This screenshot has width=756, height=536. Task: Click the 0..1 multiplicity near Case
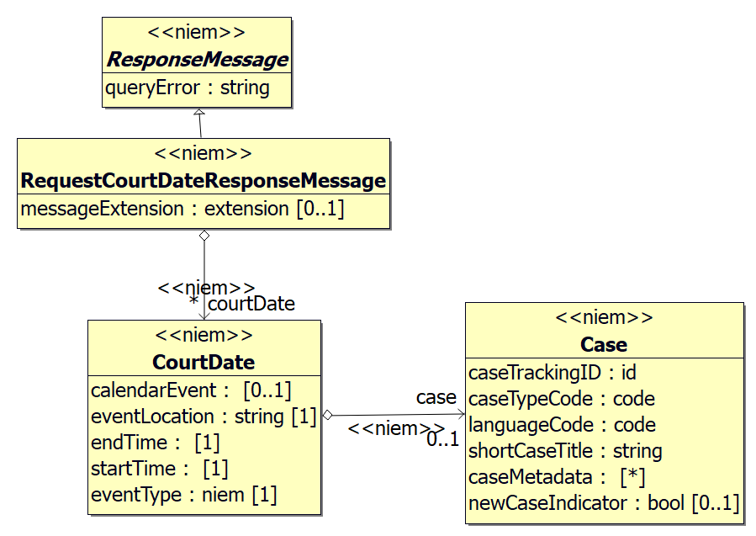[x=442, y=438]
